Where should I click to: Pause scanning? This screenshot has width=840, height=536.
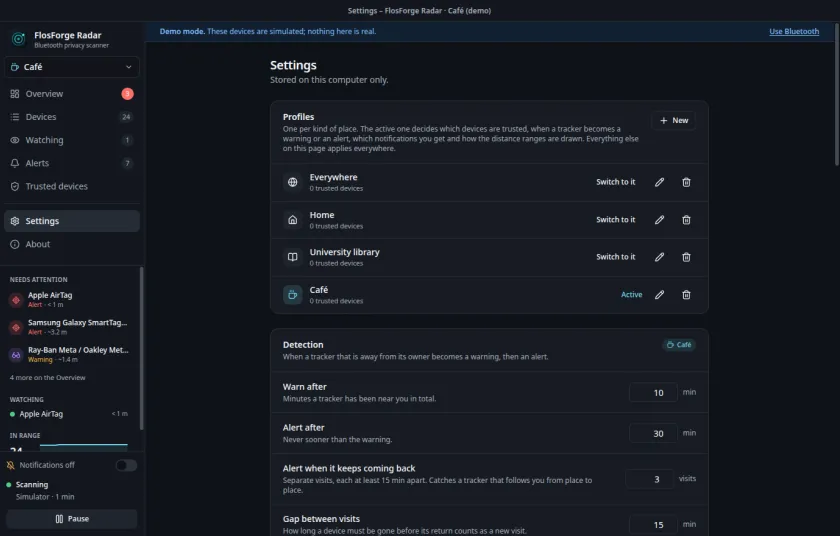72,519
